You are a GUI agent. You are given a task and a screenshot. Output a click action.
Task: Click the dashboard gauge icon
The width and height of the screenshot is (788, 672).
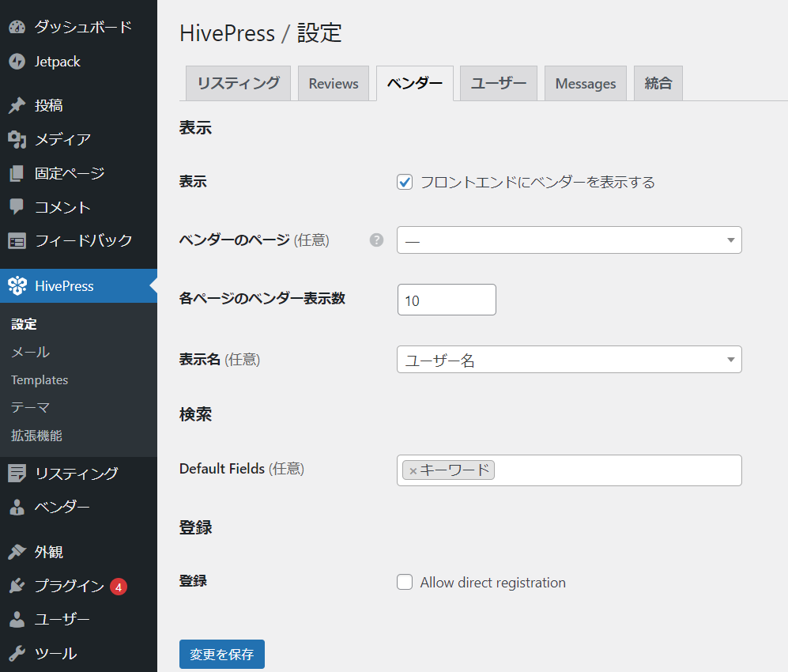pyautogui.click(x=17, y=28)
